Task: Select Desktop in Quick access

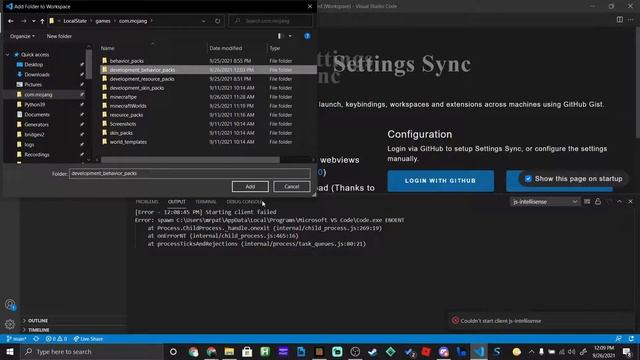Action: [33, 64]
